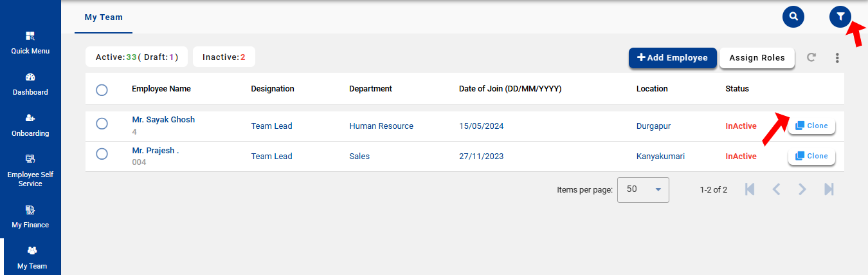
Task: Open Employee Self Service section
Action: pos(30,171)
